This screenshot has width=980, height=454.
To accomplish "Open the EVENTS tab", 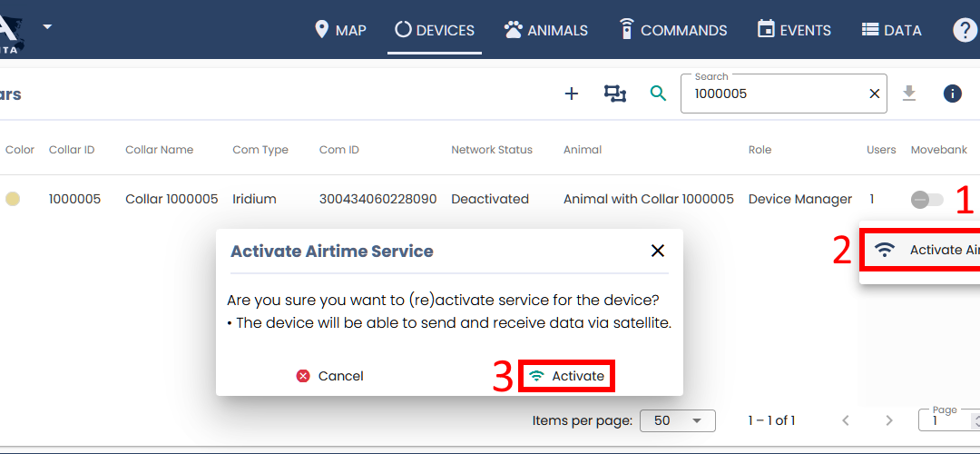I will point(794,30).
